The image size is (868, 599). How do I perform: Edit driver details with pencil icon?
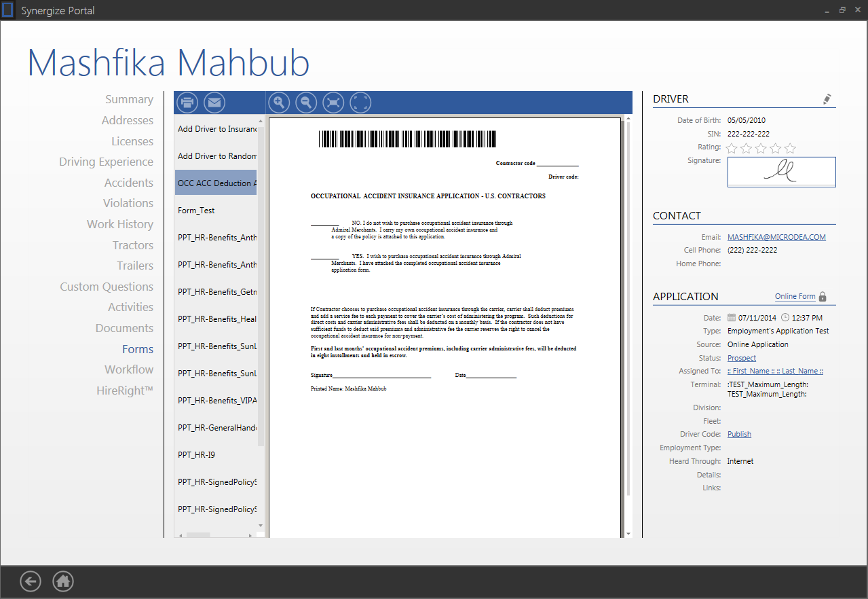(827, 99)
